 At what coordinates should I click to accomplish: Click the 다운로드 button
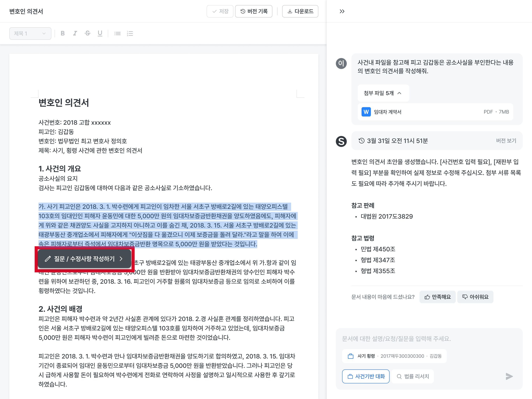pyautogui.click(x=300, y=11)
